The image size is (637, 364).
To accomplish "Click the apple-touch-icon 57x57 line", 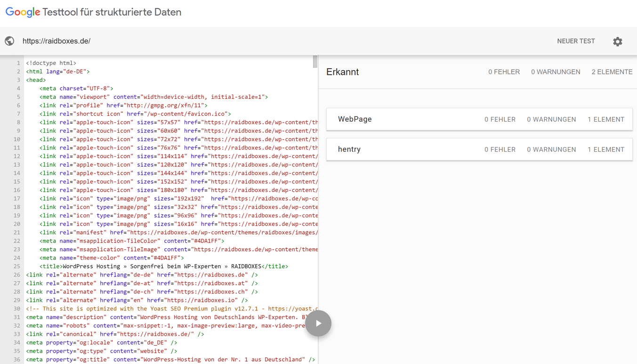I will (179, 122).
